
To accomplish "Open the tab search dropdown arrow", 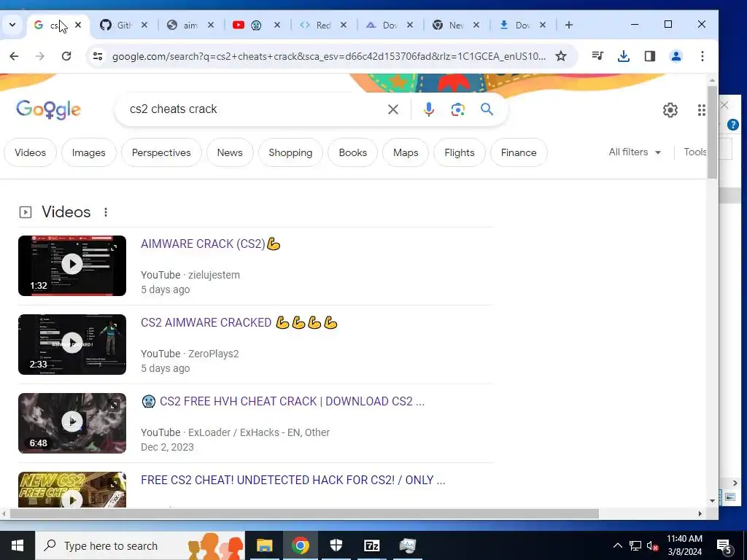I will click(12, 25).
